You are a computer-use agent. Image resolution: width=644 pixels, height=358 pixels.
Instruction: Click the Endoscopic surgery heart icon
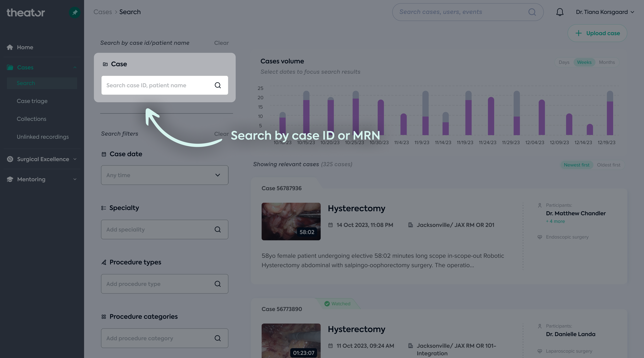click(540, 237)
